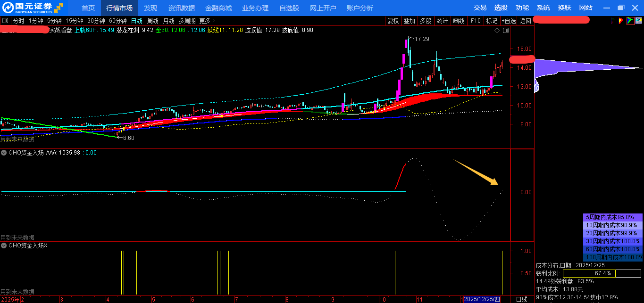
Task: Click the blue panel icon at far right
Action: 639,21
